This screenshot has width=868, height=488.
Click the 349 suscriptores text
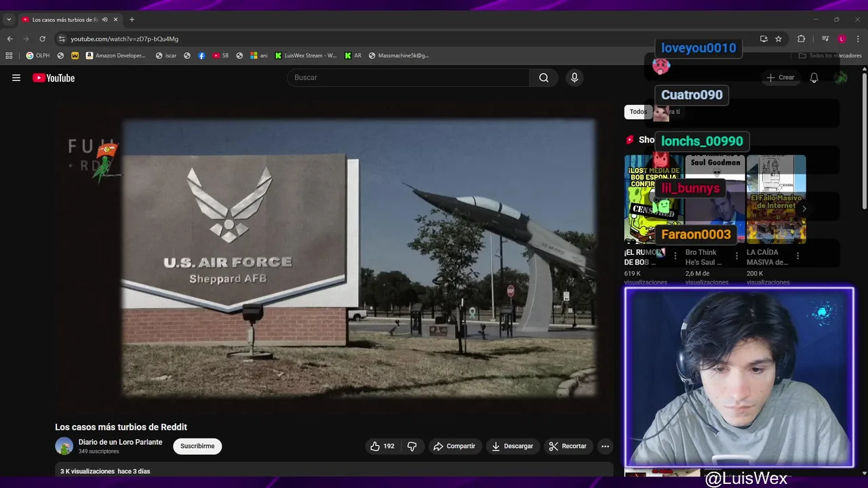point(98,451)
